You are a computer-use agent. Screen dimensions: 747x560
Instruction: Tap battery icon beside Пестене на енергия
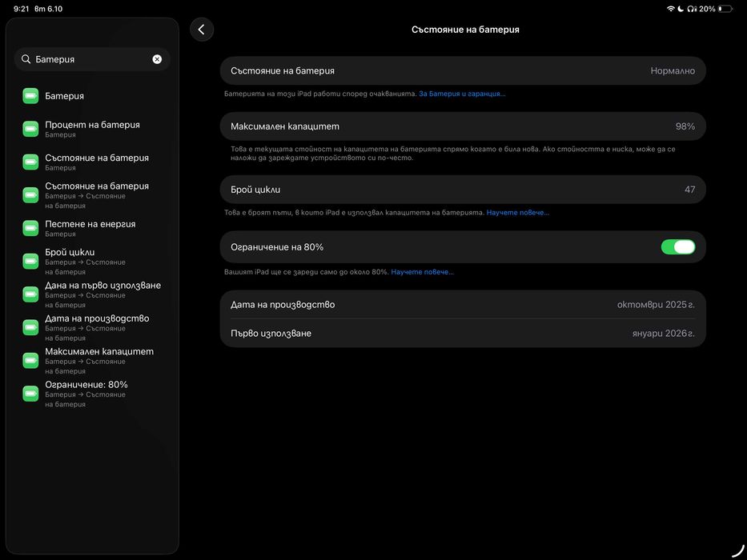point(30,228)
